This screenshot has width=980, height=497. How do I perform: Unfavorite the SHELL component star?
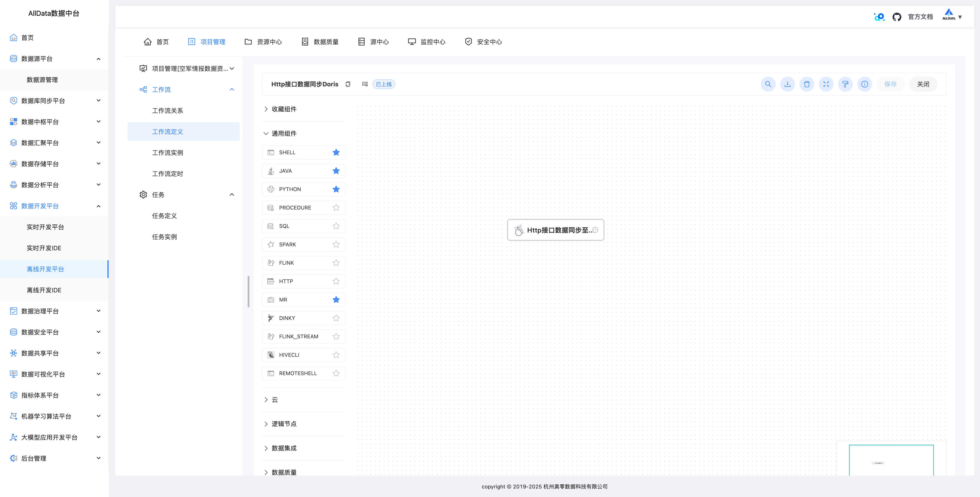pos(336,152)
